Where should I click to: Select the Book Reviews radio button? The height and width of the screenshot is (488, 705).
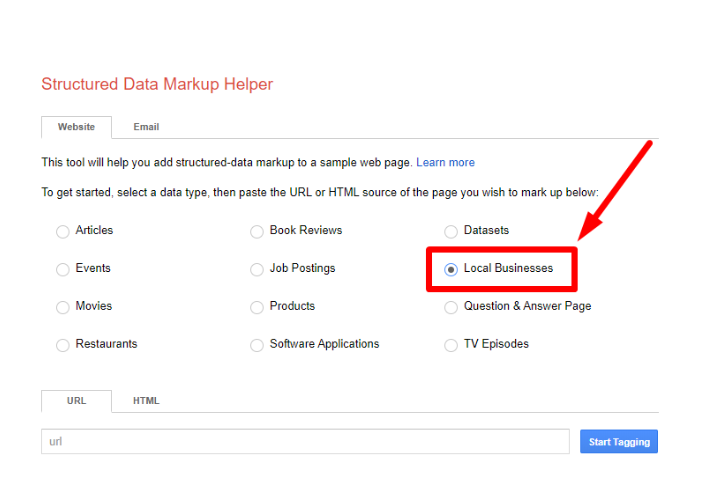[257, 232]
